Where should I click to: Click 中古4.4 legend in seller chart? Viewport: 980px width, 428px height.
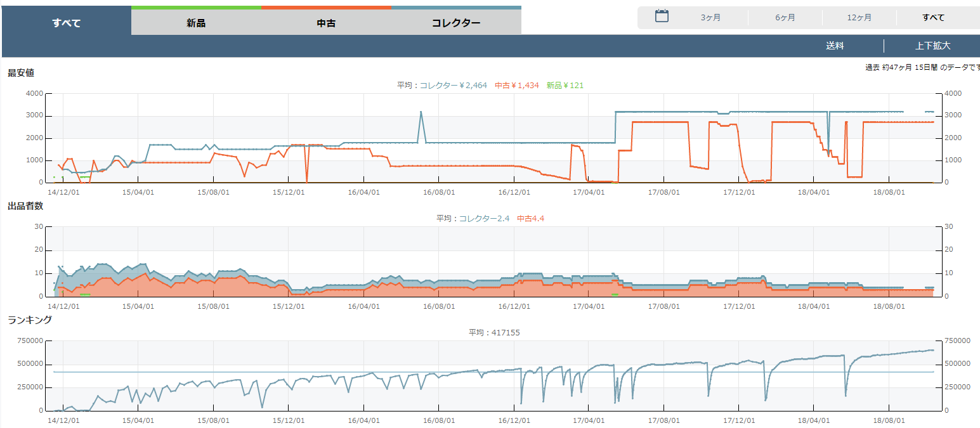530,218
